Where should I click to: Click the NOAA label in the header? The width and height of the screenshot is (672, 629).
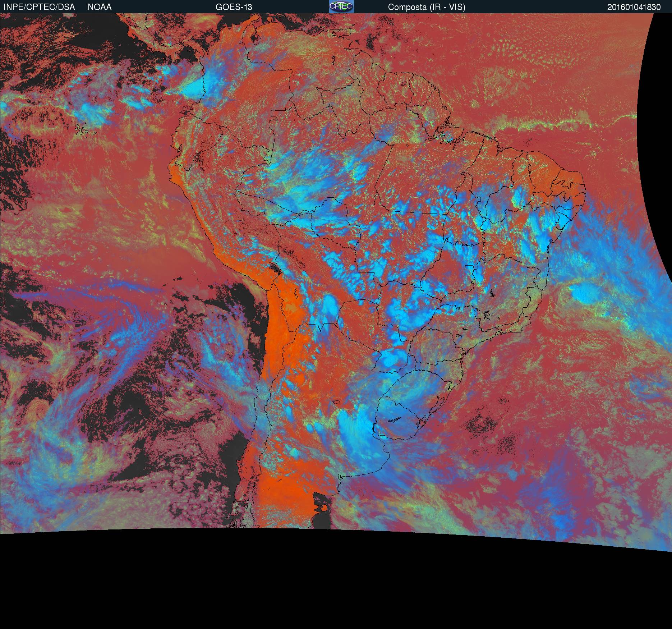100,7
